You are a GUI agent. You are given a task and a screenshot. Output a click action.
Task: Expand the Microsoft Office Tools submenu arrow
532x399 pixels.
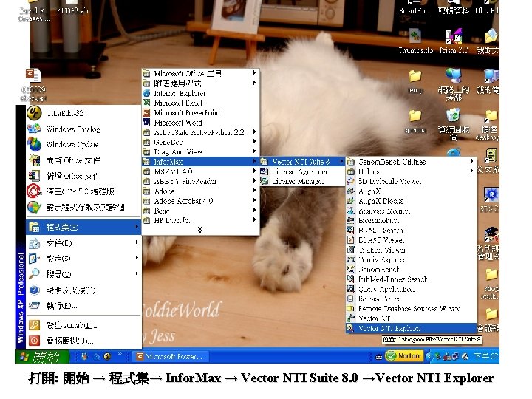point(254,73)
